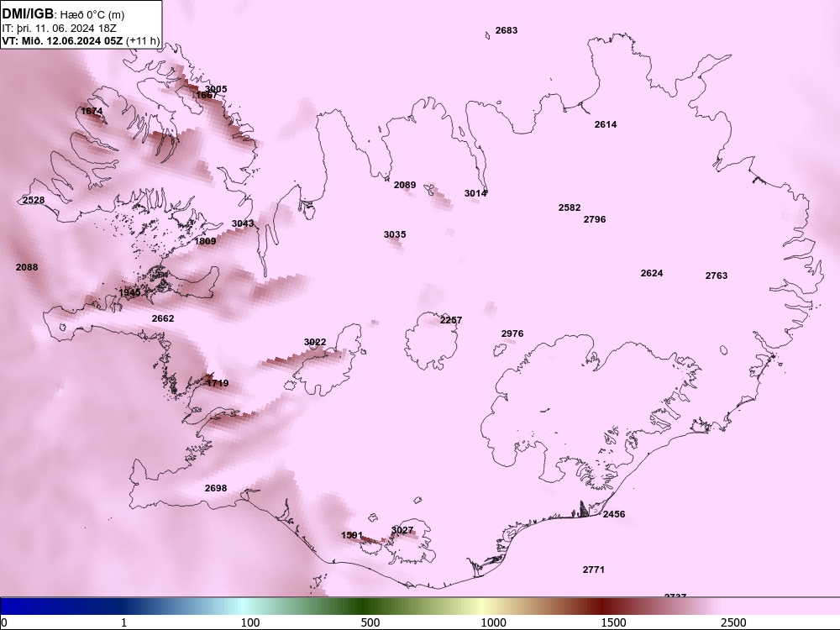Select the colorbar label 1500

613,622
